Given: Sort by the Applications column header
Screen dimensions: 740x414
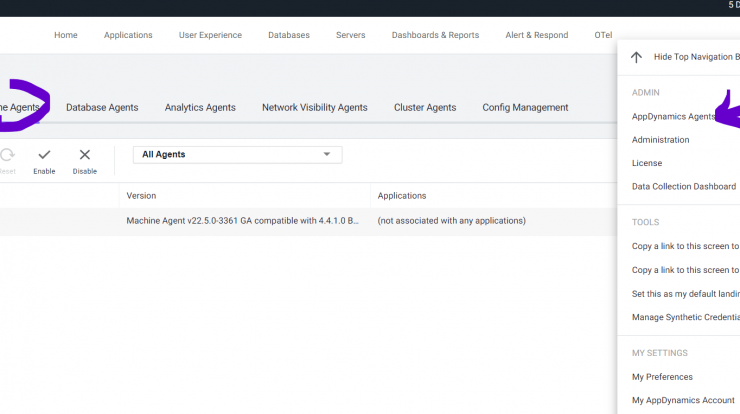Looking at the screenshot, I should (402, 195).
